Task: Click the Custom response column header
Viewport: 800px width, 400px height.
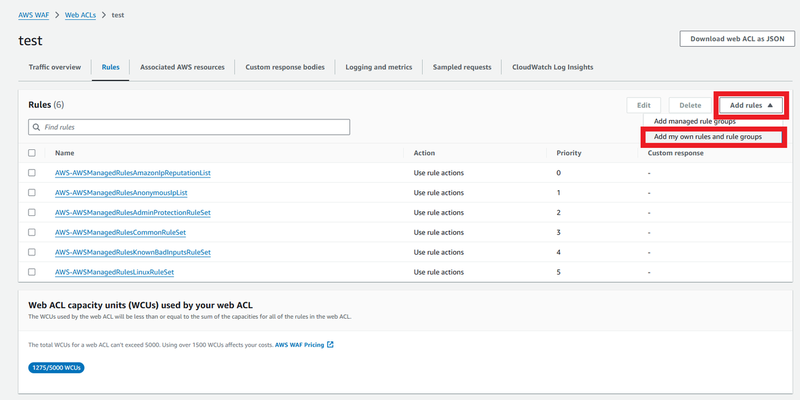Action: (676, 153)
